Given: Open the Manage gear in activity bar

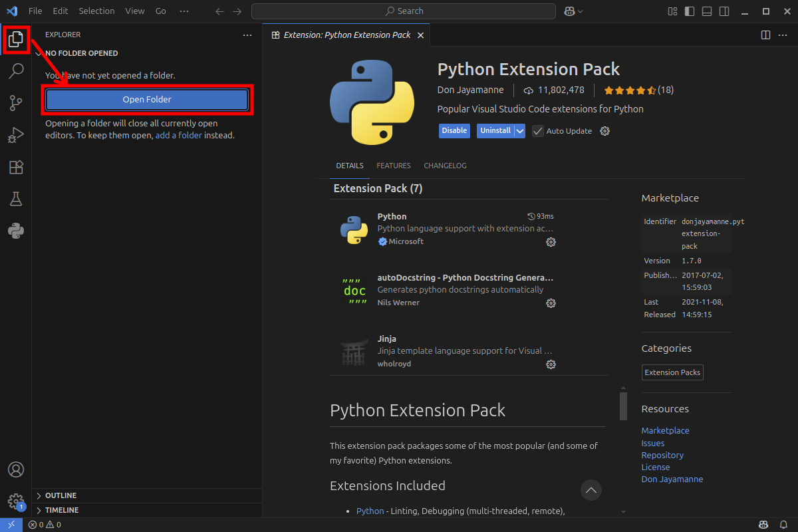Looking at the screenshot, I should click(15, 501).
